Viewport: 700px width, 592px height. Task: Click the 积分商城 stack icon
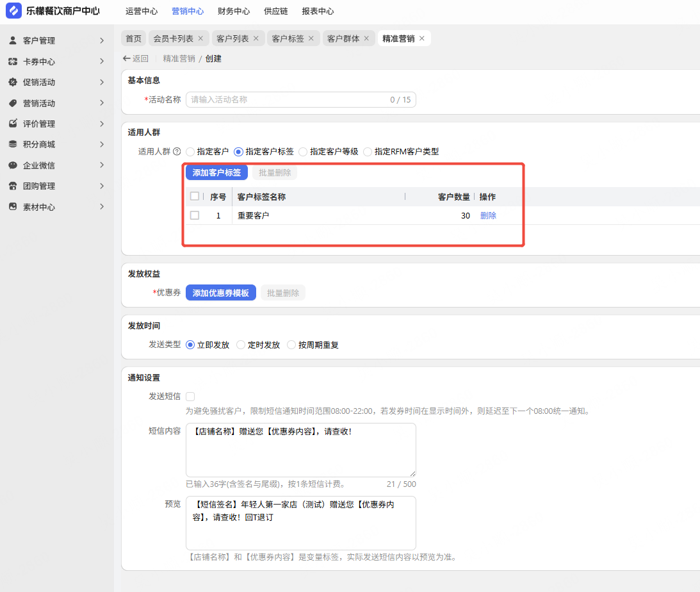click(13, 144)
